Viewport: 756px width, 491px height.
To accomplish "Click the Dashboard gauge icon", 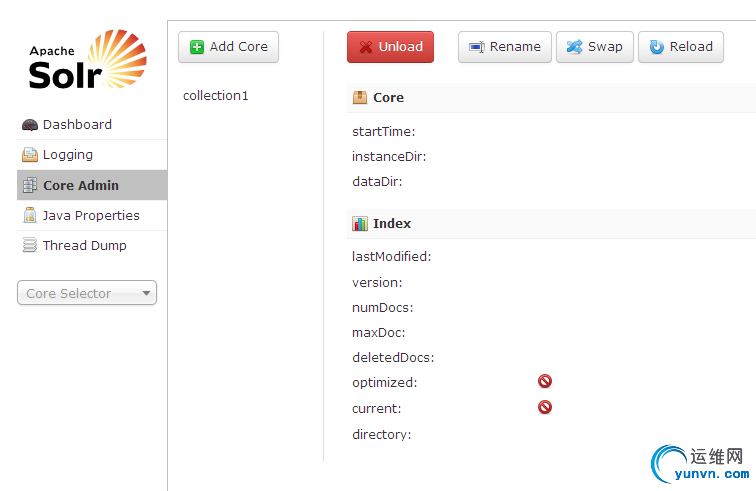I will pyautogui.click(x=30, y=125).
